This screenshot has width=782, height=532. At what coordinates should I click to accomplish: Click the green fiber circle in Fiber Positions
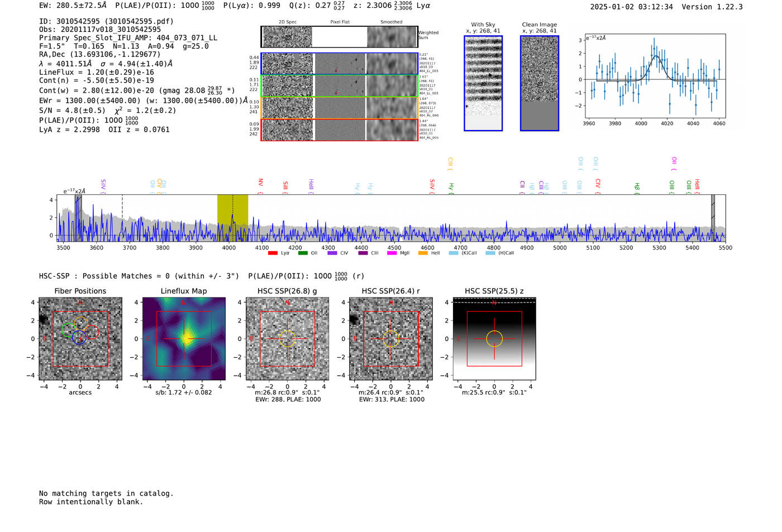pos(68,329)
